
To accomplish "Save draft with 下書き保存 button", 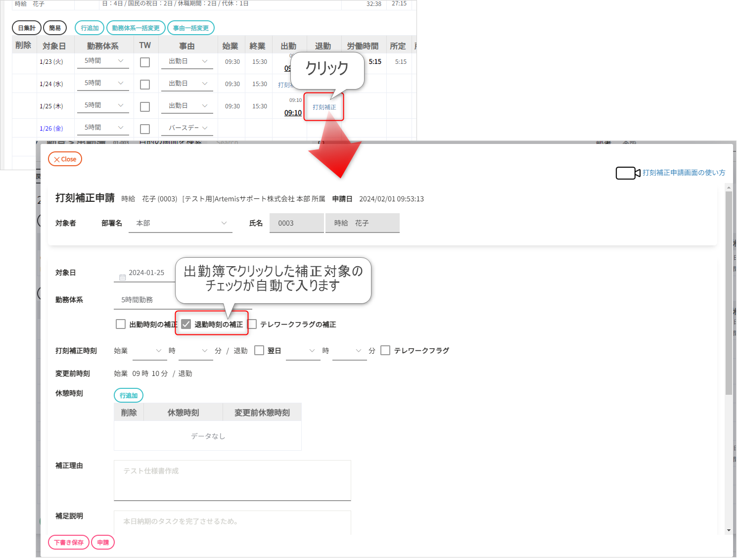I will click(x=69, y=543).
